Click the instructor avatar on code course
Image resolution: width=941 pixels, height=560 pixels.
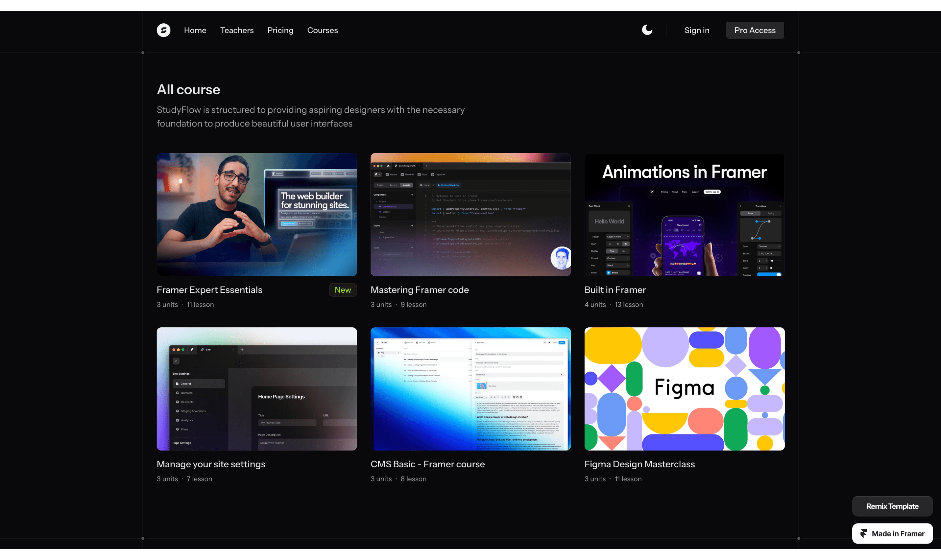(561, 258)
